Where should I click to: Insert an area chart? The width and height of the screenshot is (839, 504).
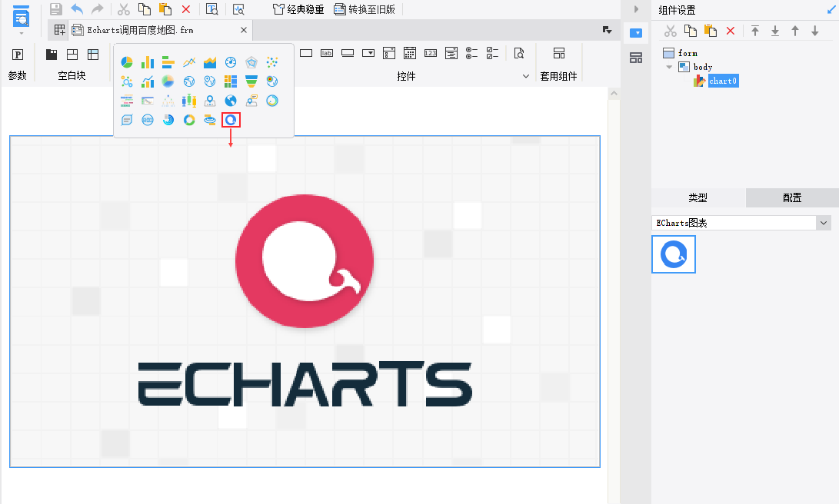point(210,62)
